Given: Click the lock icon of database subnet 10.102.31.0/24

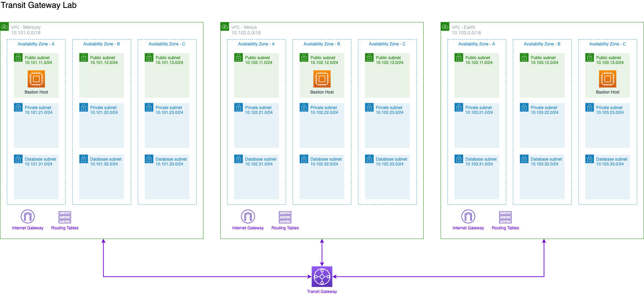Looking at the screenshot, I should pos(239,159).
